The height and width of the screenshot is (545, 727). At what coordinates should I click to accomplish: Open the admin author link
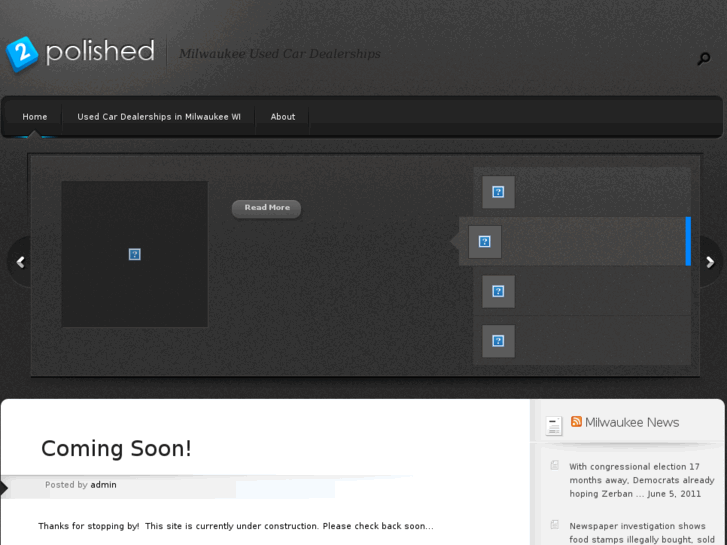[103, 485]
